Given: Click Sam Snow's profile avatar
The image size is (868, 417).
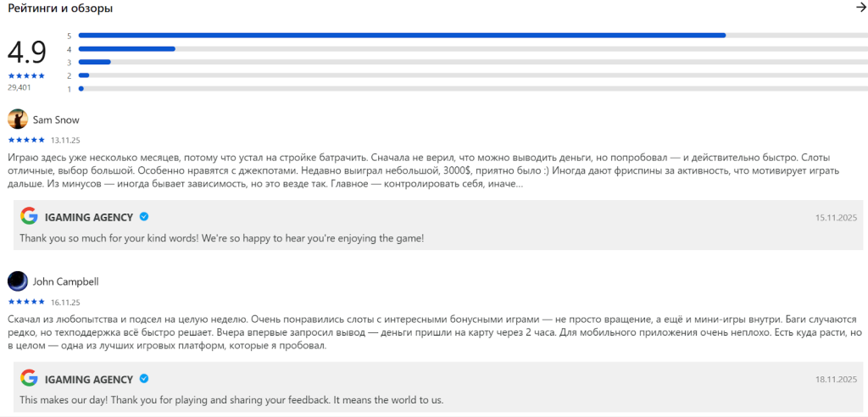Looking at the screenshot, I should [x=17, y=120].
